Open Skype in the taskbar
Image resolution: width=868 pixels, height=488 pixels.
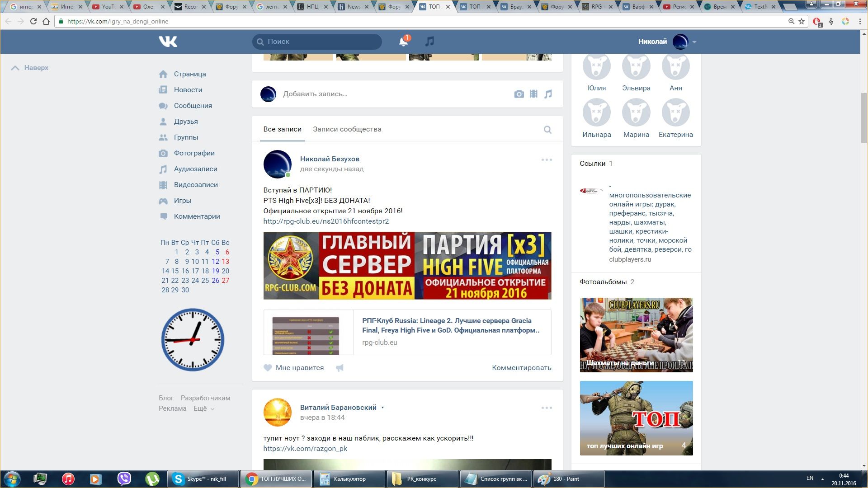(202, 479)
